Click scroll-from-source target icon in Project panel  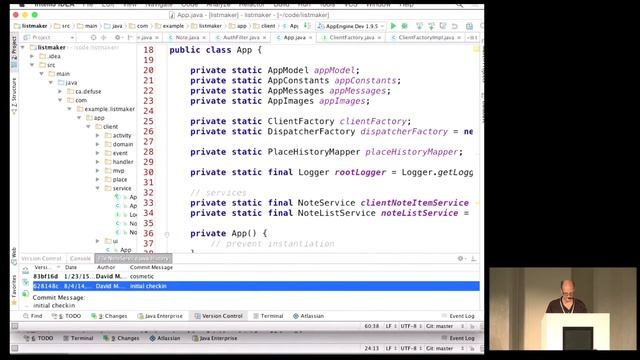pyautogui.click(x=93, y=37)
